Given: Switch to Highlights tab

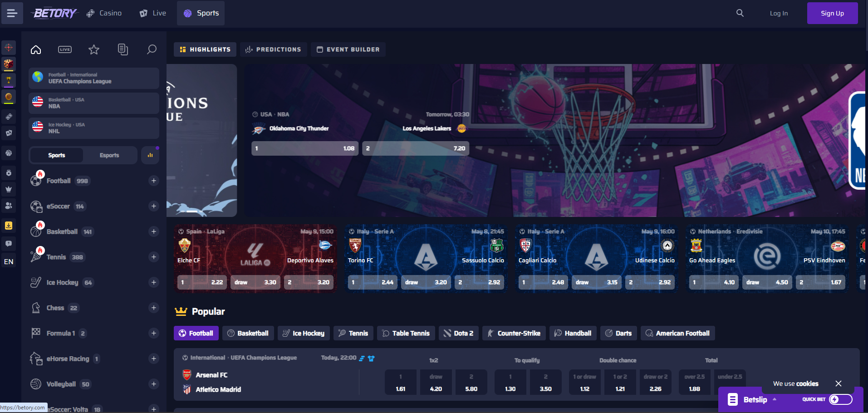Looking at the screenshot, I should point(205,49).
